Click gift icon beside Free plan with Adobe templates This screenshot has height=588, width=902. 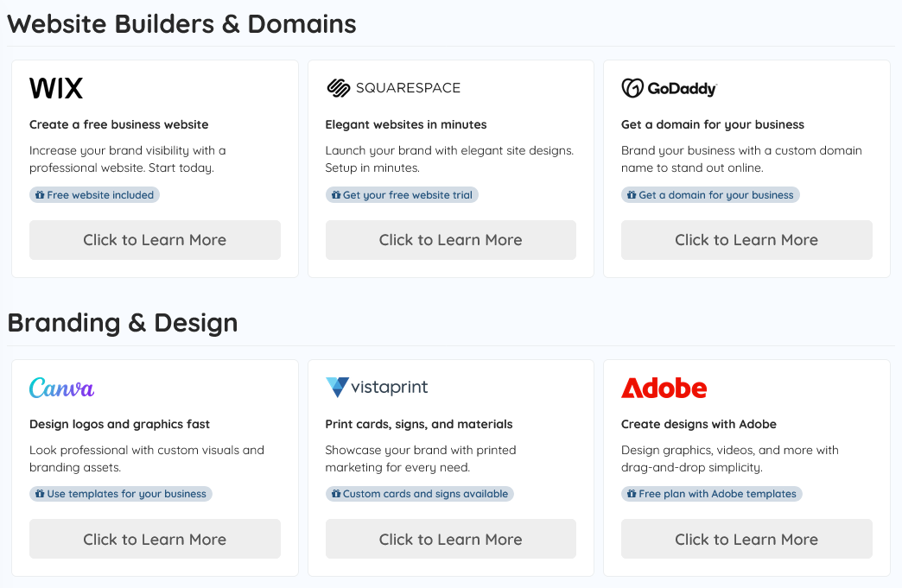point(632,494)
